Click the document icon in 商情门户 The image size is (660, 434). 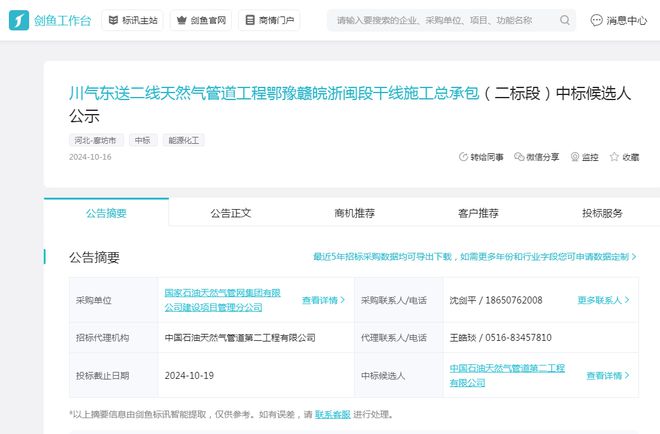click(x=250, y=20)
